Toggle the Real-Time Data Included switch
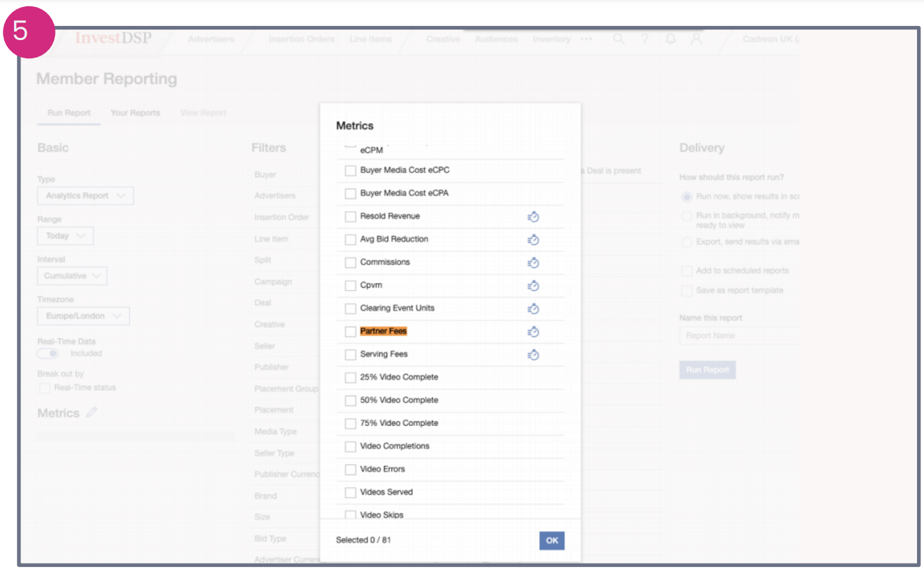 (x=49, y=353)
